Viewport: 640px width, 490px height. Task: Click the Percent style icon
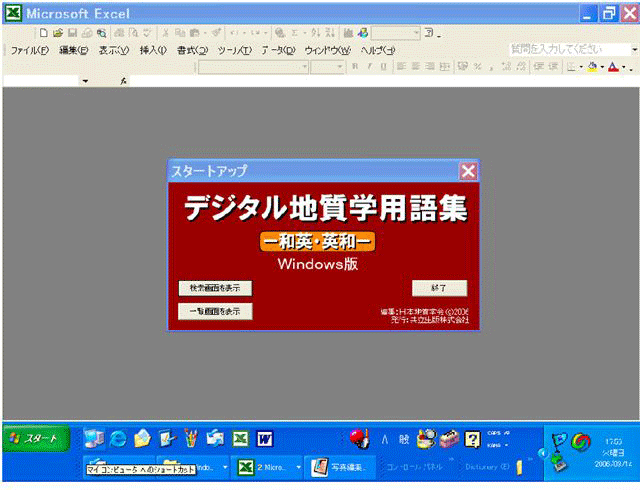(x=477, y=67)
